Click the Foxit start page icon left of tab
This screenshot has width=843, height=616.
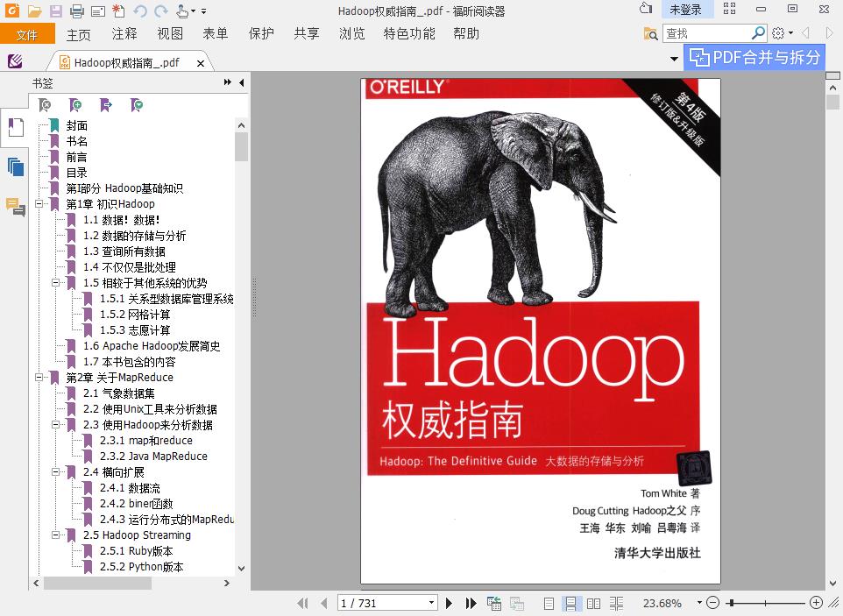click(15, 61)
